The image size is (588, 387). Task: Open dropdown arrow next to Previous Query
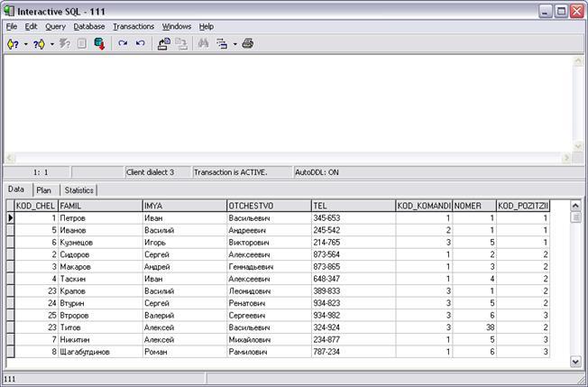[x=25, y=43]
